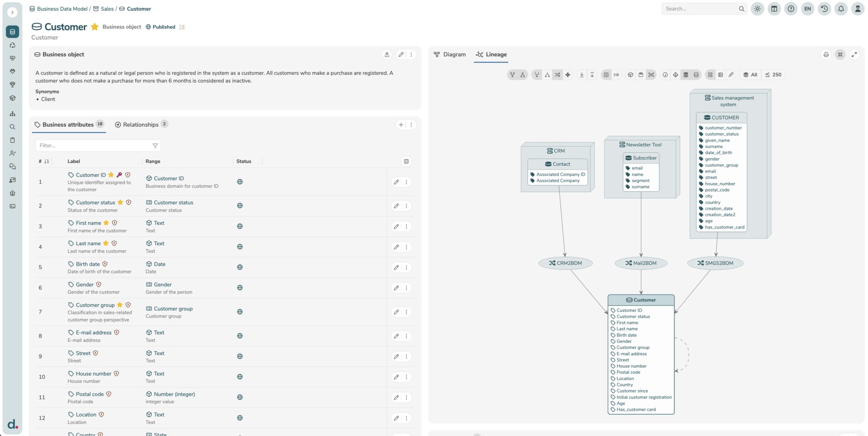The height and width of the screenshot is (436, 868).
Task: Click the attributes Filter input field
Action: click(x=98, y=145)
